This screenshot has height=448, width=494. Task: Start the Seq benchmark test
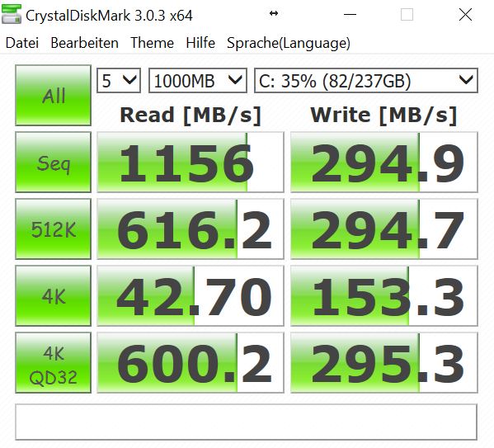coord(54,163)
